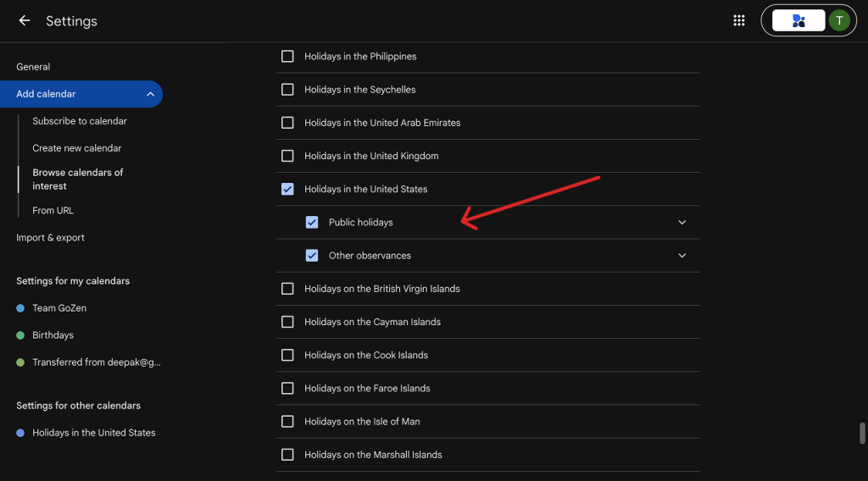
Task: Open the General settings section
Action: point(33,67)
